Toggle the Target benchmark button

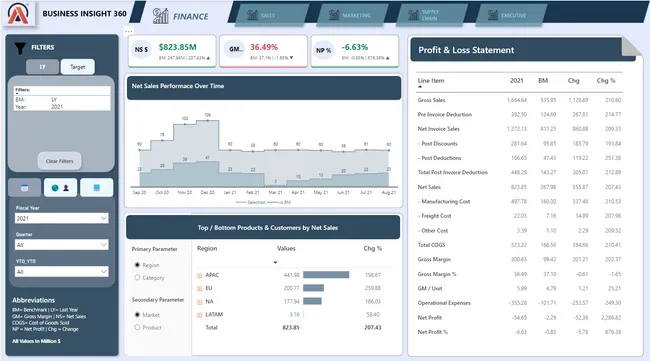click(78, 67)
